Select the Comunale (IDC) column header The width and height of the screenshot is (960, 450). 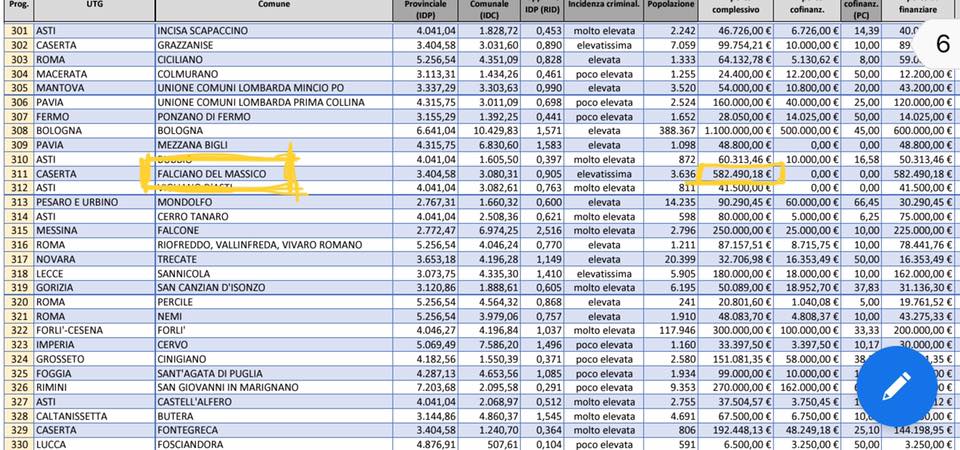(x=490, y=10)
